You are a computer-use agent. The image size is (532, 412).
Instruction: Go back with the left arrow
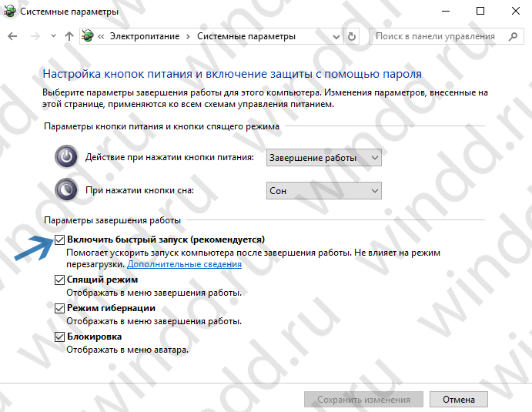(x=12, y=36)
